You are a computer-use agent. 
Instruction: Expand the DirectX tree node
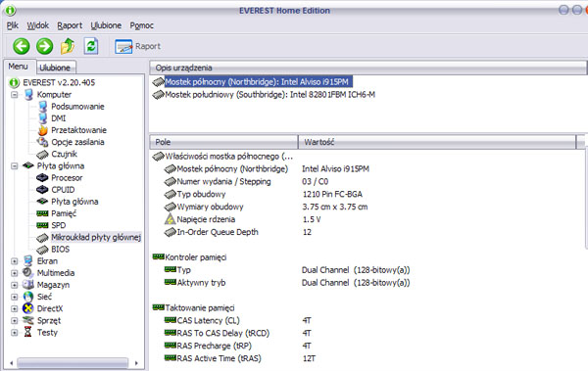[15, 308]
